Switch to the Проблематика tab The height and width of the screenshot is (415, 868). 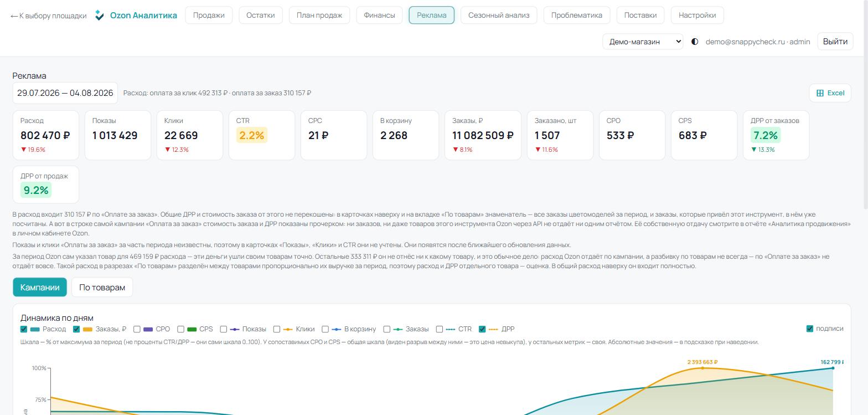click(x=577, y=15)
